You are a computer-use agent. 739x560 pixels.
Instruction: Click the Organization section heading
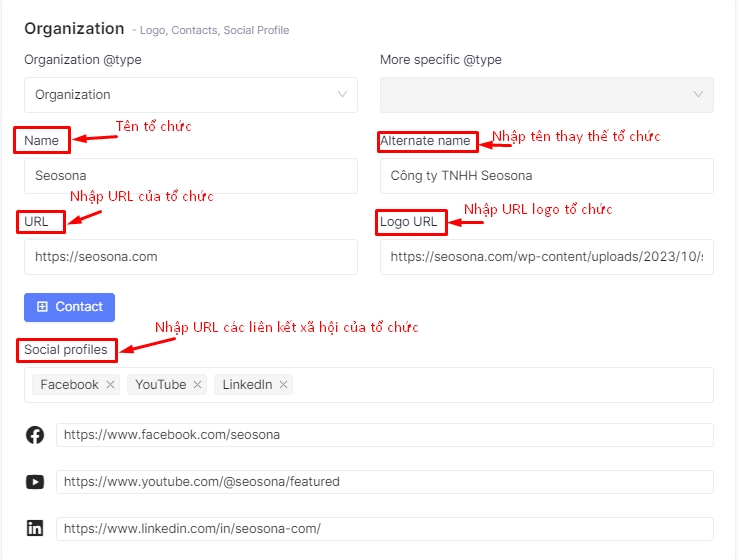pos(74,29)
